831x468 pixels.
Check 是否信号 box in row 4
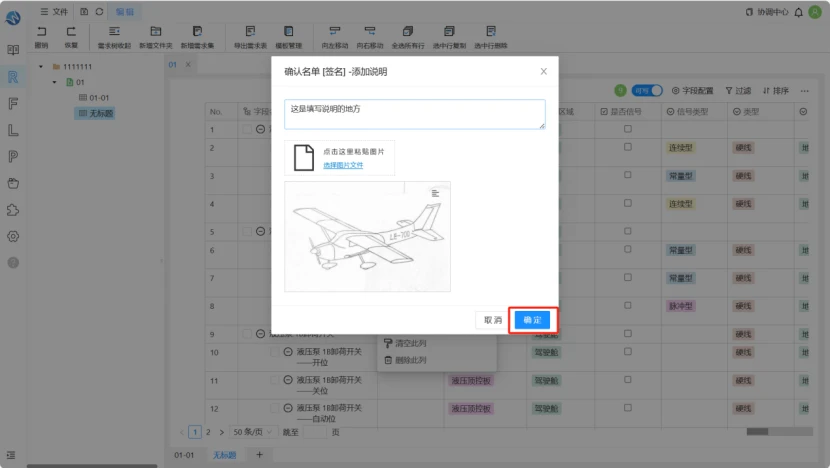[627, 203]
